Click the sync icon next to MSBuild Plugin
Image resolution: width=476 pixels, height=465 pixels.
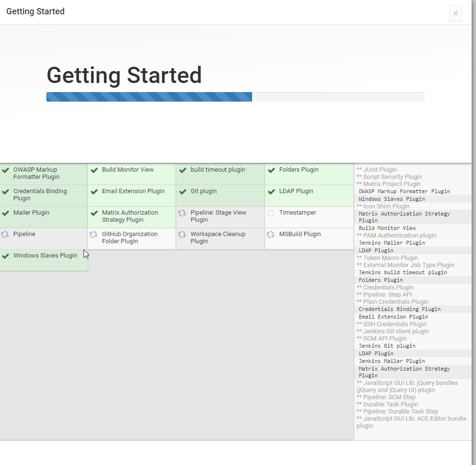271,235
